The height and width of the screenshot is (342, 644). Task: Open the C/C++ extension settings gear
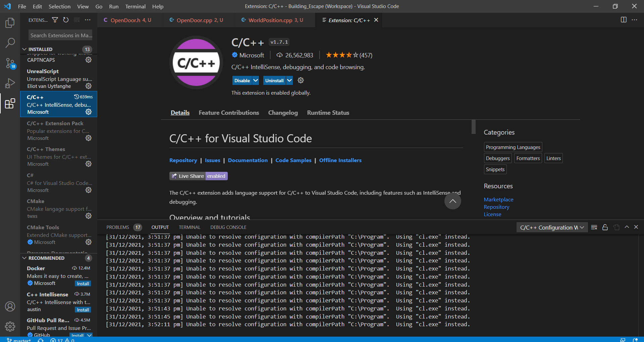[x=300, y=80]
